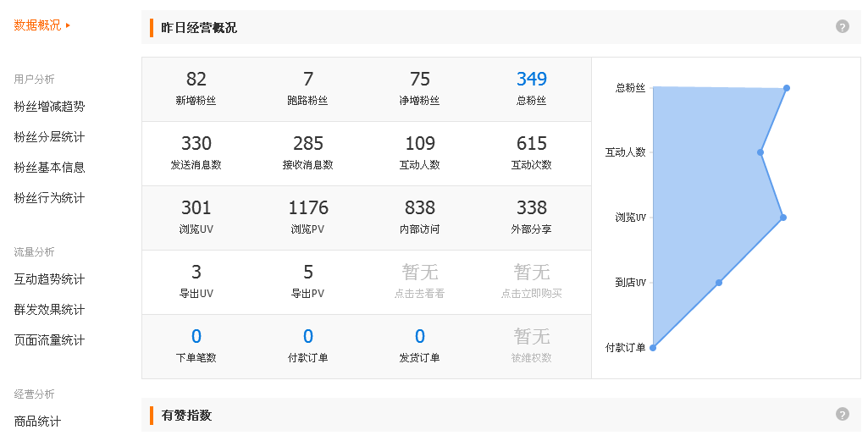Click help icon beside 昨日经营概况 header
The width and height of the screenshot is (868, 441).
pos(842,26)
